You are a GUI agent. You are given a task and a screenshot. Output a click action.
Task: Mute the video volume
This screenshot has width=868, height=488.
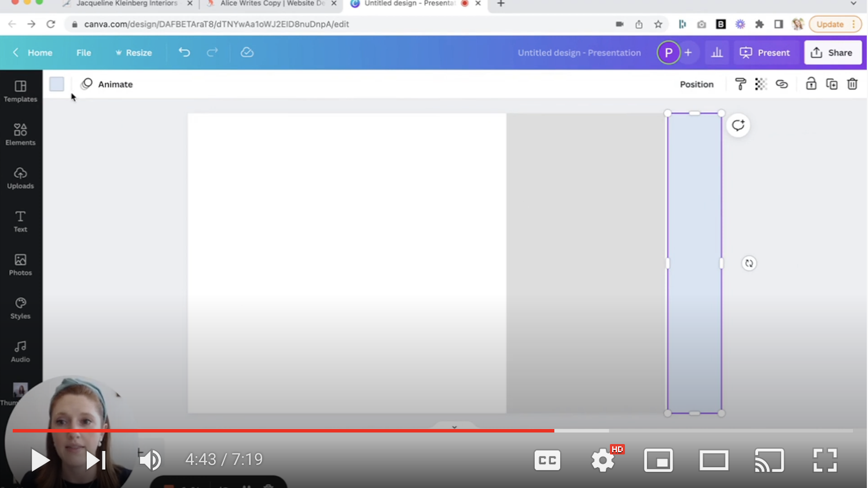[150, 460]
